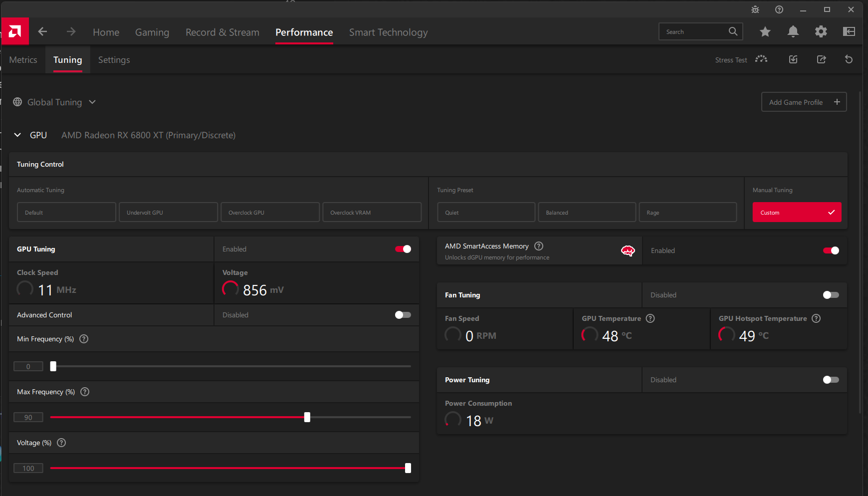Image resolution: width=868 pixels, height=496 pixels.
Task: Click the Stress Test gauge icon
Action: [x=761, y=59]
